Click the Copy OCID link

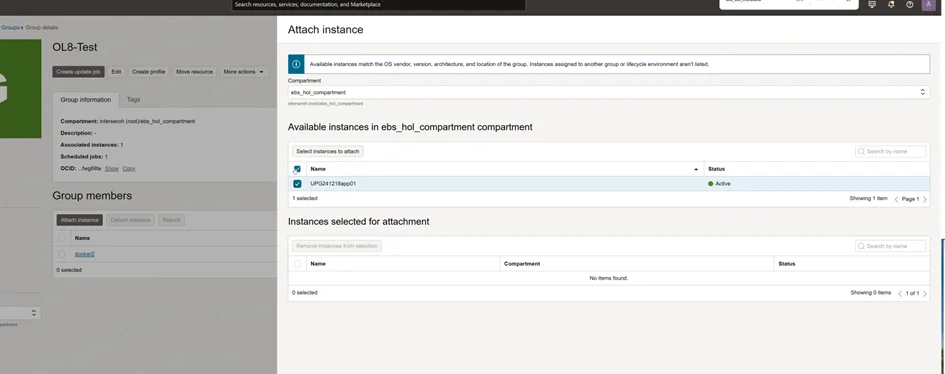click(x=129, y=169)
